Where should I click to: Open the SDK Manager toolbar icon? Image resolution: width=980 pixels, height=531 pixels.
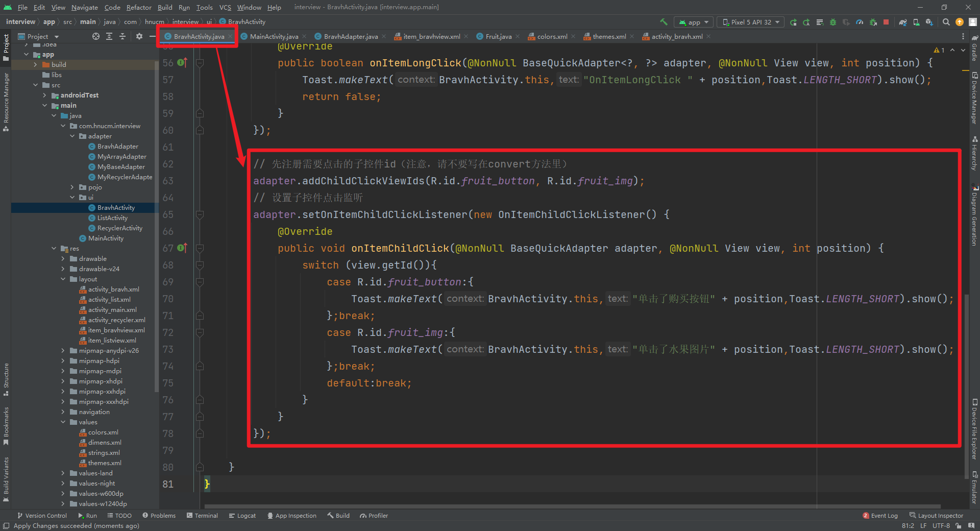pos(929,22)
